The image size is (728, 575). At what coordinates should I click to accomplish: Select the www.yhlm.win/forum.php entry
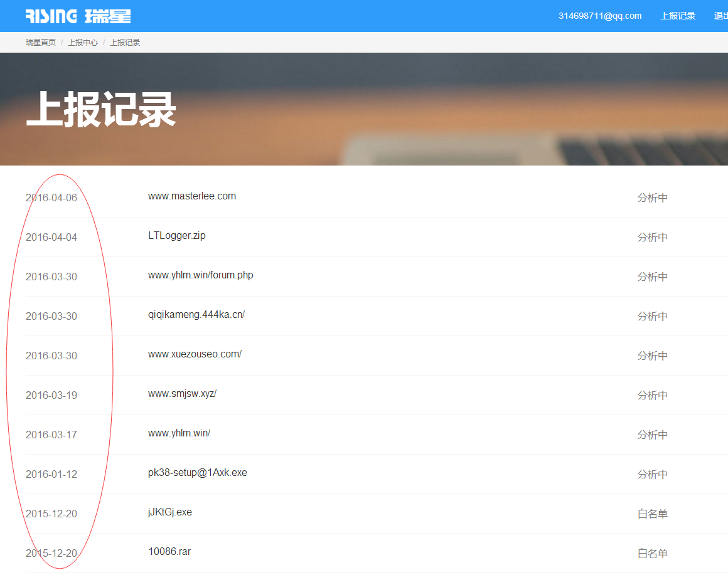(x=201, y=275)
